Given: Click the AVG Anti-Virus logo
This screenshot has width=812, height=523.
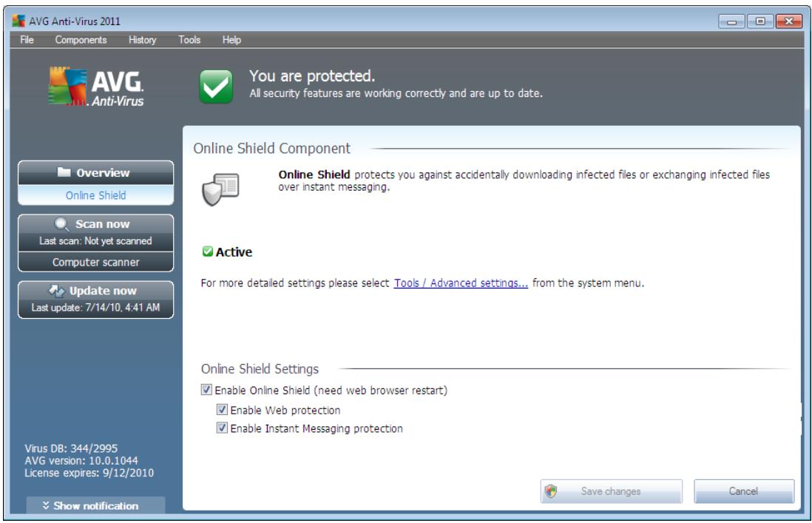Looking at the screenshot, I should pyautogui.click(x=96, y=87).
